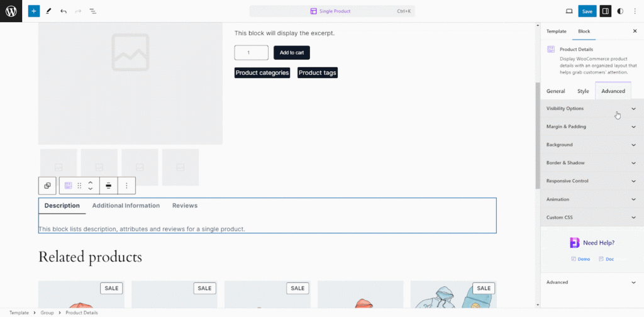The width and height of the screenshot is (644, 317).
Task: Click the product description placeholder text
Action: pos(142,229)
